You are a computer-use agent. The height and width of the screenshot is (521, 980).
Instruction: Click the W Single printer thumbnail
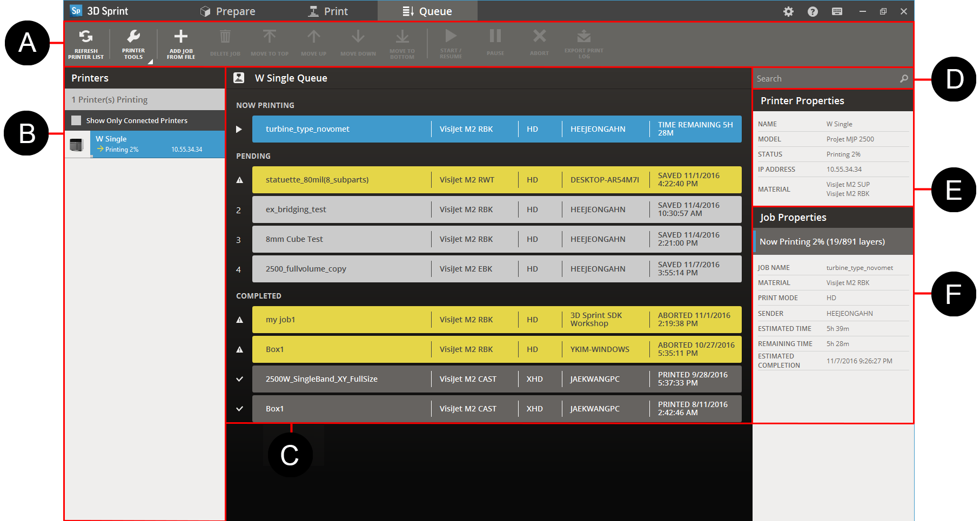point(77,145)
